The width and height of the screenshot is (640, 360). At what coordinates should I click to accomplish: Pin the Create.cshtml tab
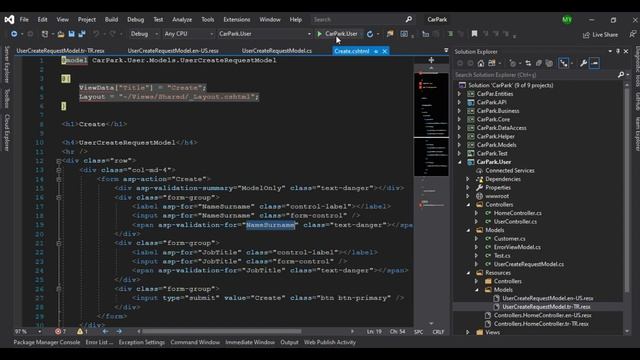click(x=376, y=51)
